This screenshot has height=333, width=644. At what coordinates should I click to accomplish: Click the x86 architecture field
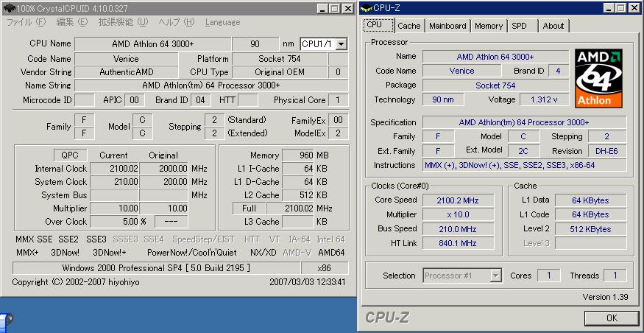click(x=325, y=268)
